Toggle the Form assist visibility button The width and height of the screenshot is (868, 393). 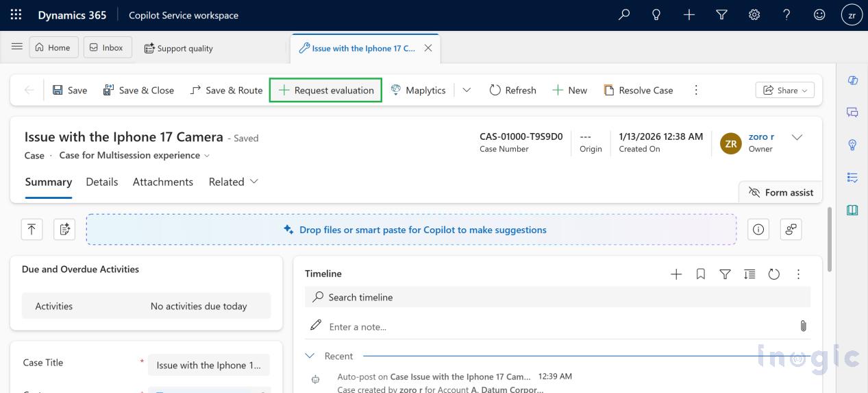coord(781,193)
